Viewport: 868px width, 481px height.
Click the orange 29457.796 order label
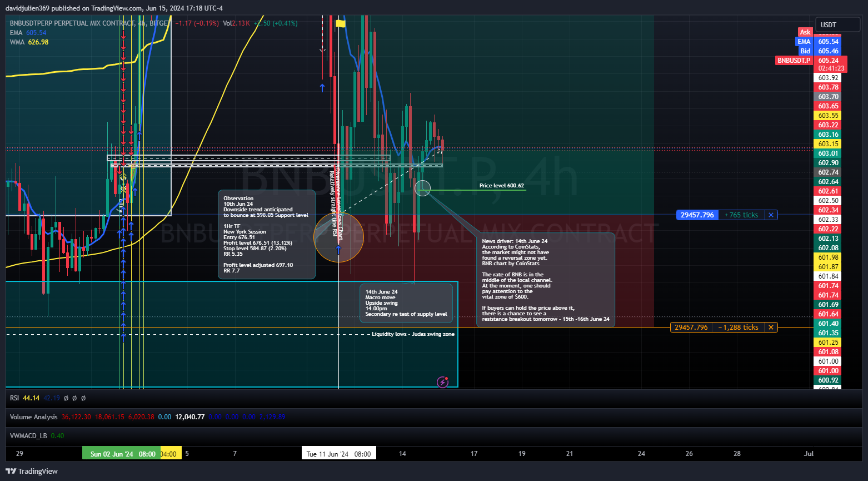[x=691, y=328]
